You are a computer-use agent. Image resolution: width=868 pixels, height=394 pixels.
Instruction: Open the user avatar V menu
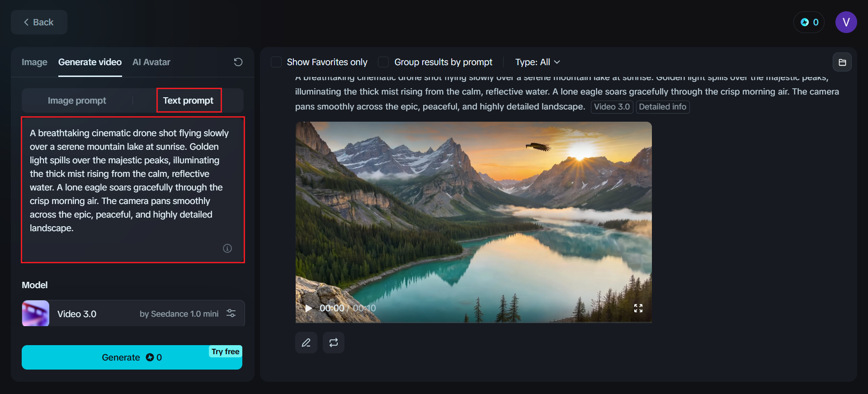coord(846,22)
